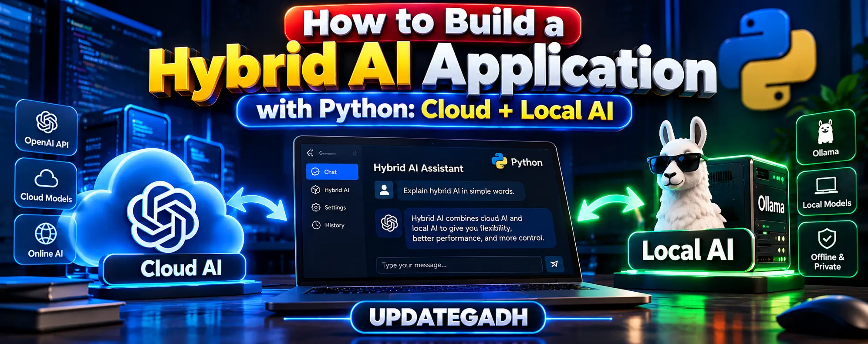The height and width of the screenshot is (344, 868).
Task: Click the OpenAI API card
Action: (x=47, y=128)
